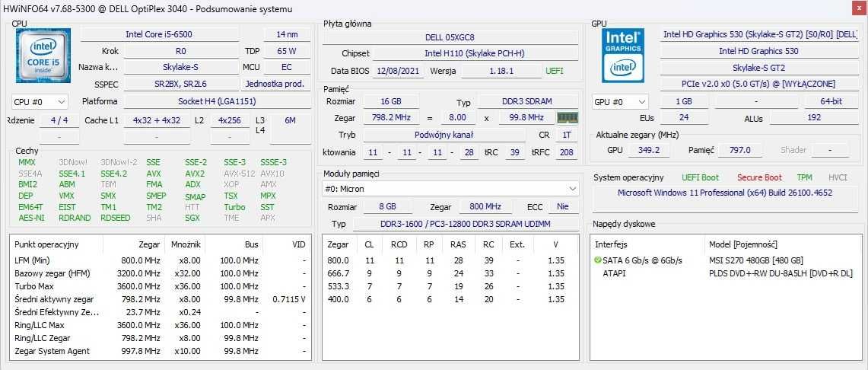
Task: Open the CPU #0 selector dropdown
Action: click(x=40, y=102)
